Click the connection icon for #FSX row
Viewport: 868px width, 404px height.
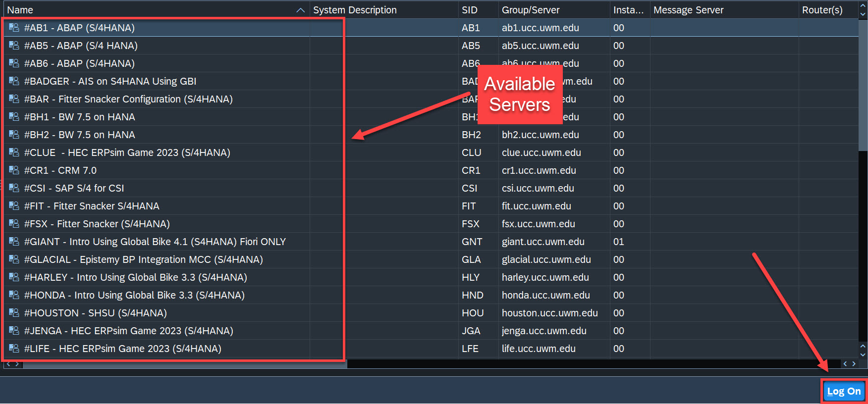click(x=14, y=224)
